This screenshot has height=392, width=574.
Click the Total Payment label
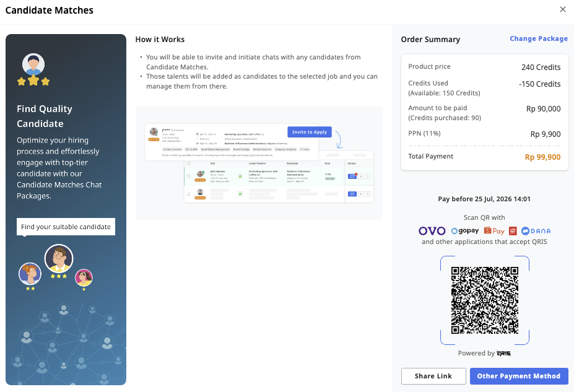[x=430, y=156]
